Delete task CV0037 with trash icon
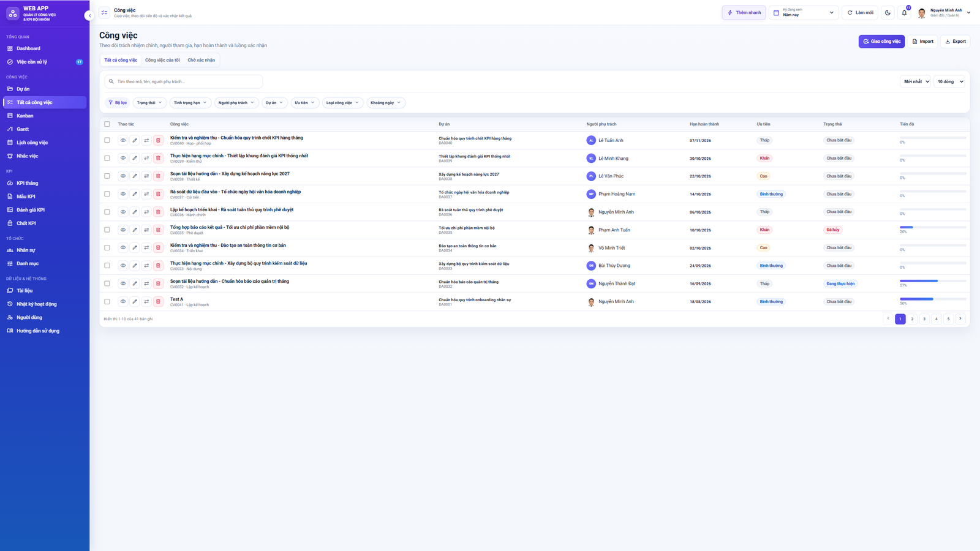This screenshot has height=551, width=980. click(x=158, y=194)
